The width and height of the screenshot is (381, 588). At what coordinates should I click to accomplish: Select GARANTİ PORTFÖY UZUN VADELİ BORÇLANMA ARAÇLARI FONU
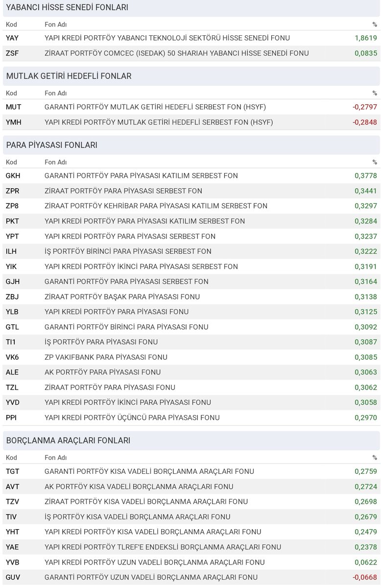tap(151, 578)
